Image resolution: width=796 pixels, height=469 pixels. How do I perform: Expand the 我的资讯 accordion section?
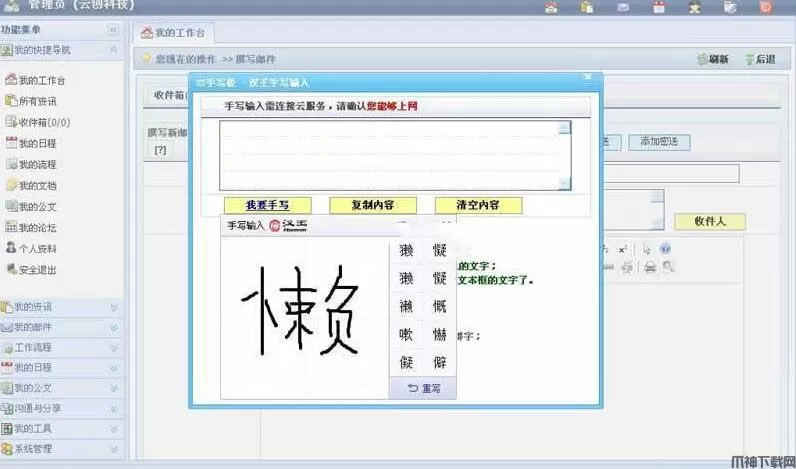coord(61,307)
